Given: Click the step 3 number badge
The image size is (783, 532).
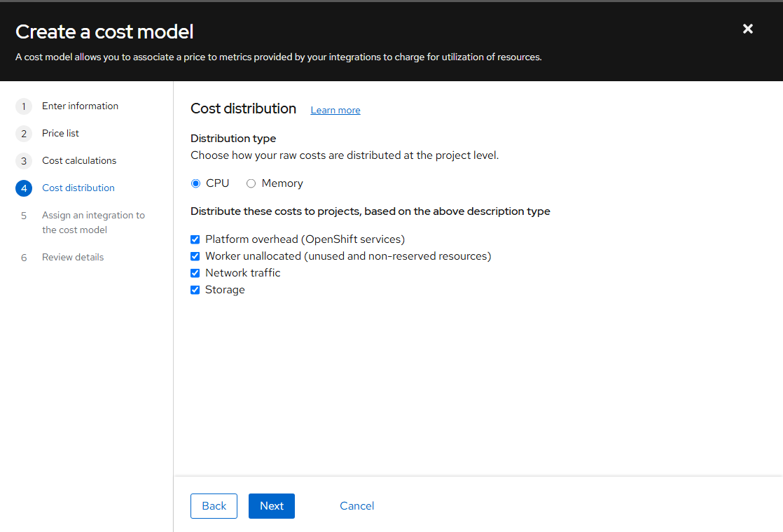Looking at the screenshot, I should click(24, 161).
